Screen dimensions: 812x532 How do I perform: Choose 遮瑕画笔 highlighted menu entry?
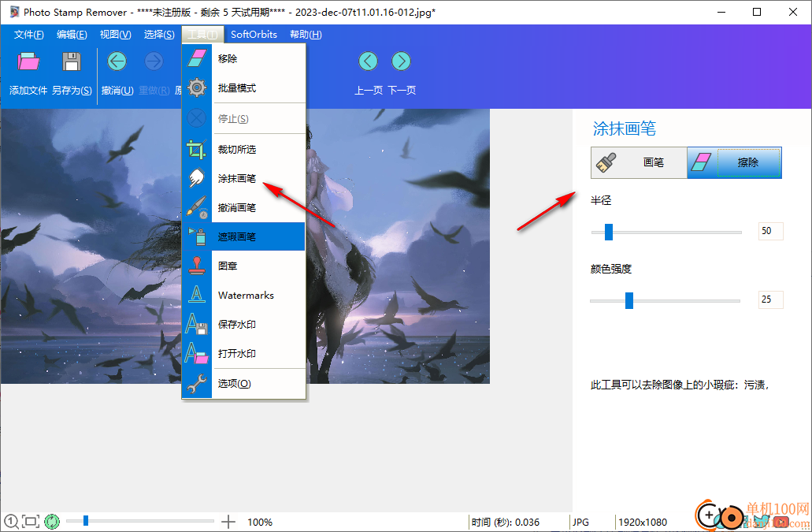coord(243,236)
